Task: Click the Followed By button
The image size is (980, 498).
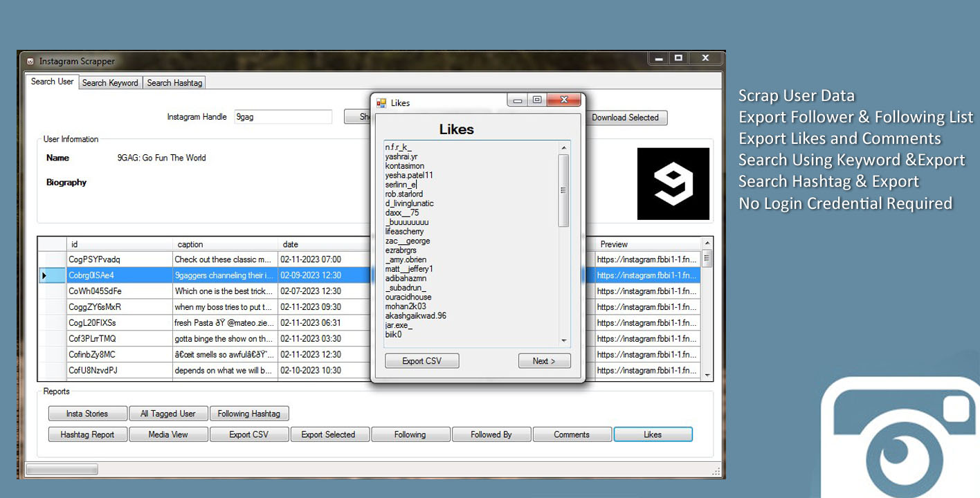Action: pyautogui.click(x=491, y=434)
